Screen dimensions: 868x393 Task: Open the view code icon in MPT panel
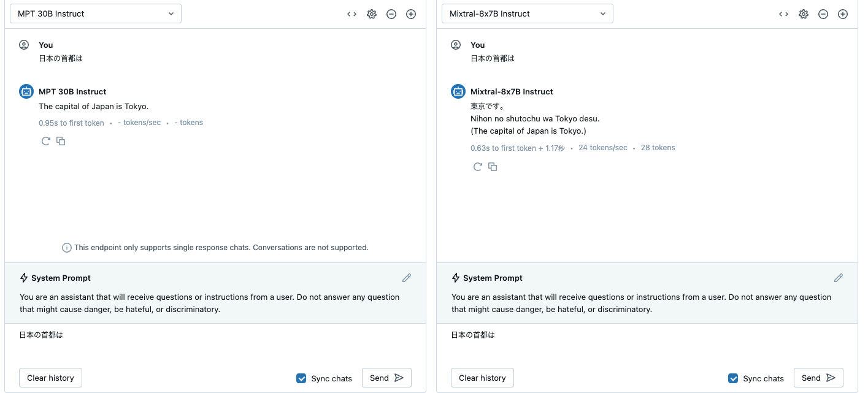[351, 14]
